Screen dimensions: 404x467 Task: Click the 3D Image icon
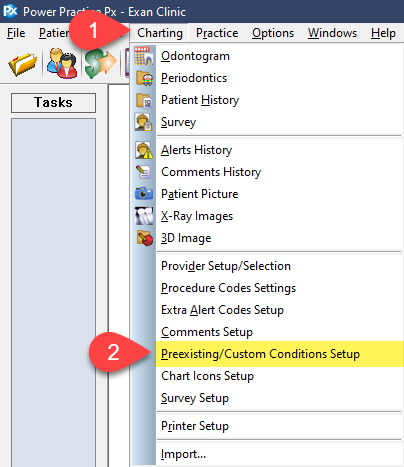tap(145, 238)
